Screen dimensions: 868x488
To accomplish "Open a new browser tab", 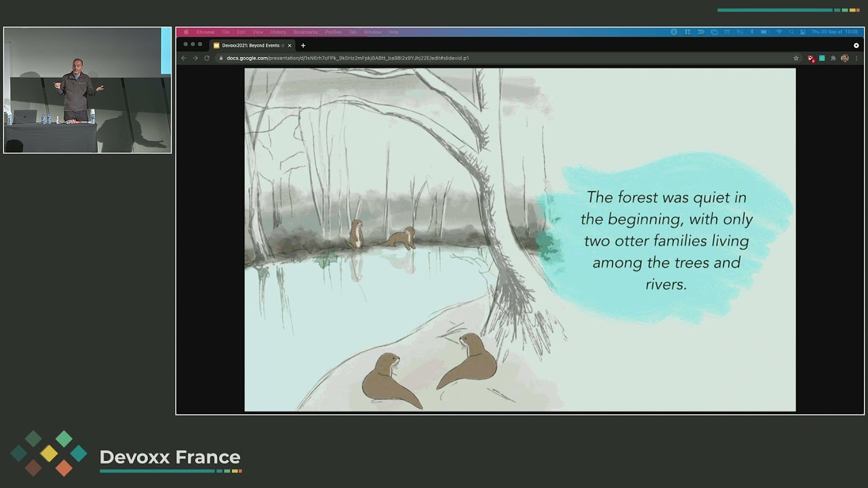I will click(x=303, y=45).
